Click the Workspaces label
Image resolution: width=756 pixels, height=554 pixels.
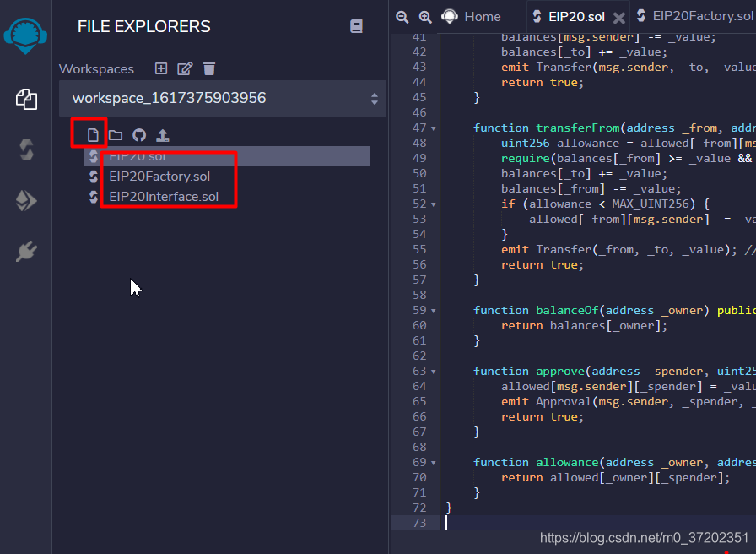[96, 69]
